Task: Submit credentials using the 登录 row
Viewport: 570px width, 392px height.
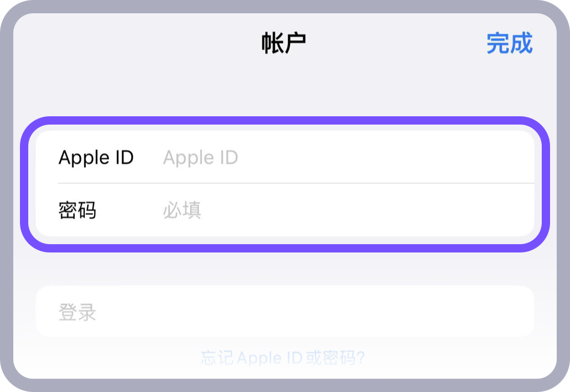Action: point(285,312)
